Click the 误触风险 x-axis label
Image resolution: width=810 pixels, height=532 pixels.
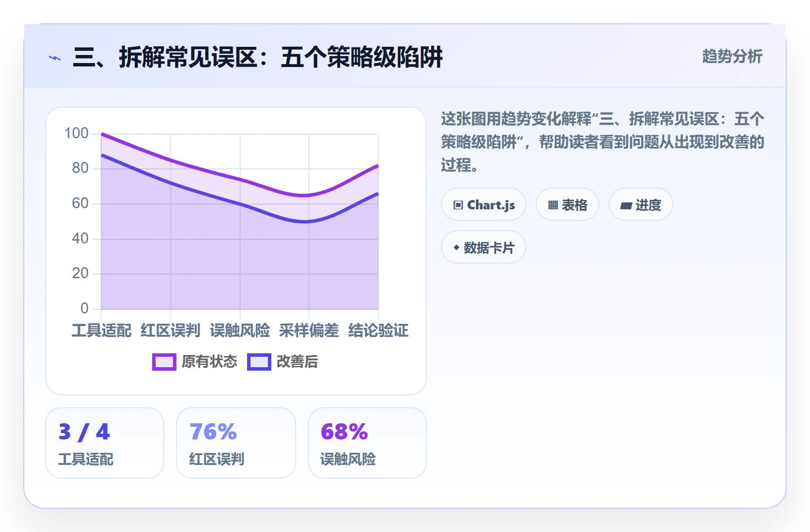(x=240, y=331)
